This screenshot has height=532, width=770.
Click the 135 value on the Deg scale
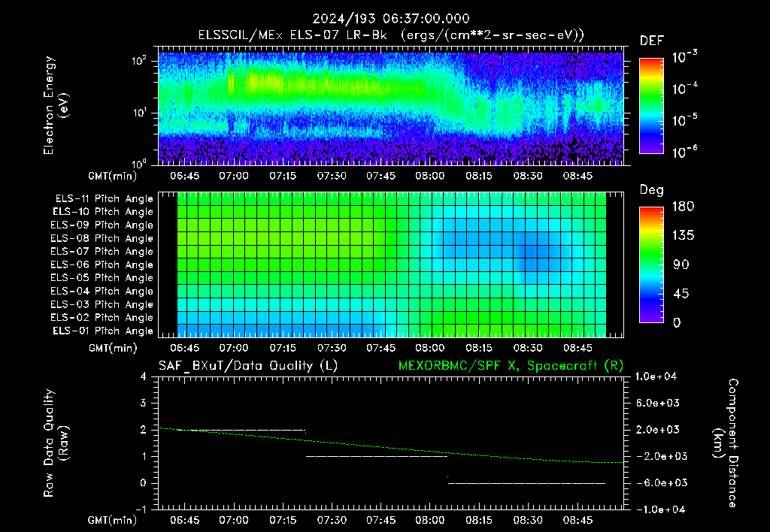(x=683, y=236)
